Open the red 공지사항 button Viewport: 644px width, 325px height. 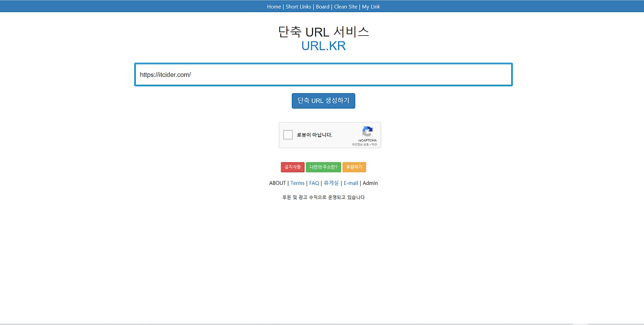292,167
